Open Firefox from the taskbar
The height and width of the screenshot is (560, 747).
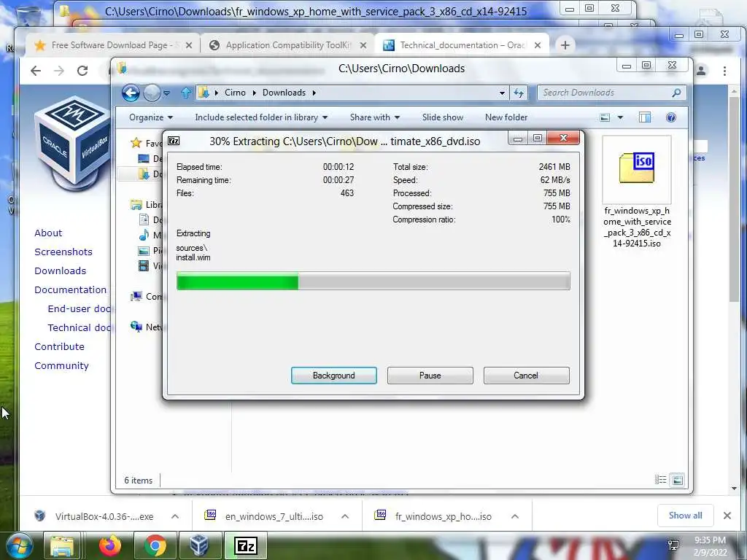pos(110,545)
